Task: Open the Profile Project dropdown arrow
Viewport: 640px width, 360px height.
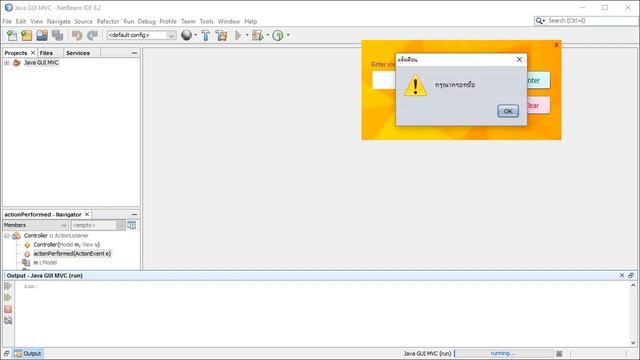Action: pos(288,36)
